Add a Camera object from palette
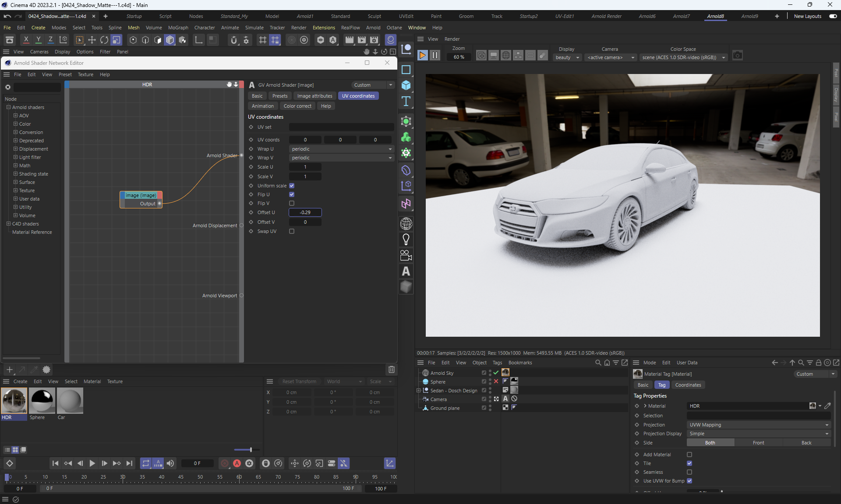 [406, 255]
